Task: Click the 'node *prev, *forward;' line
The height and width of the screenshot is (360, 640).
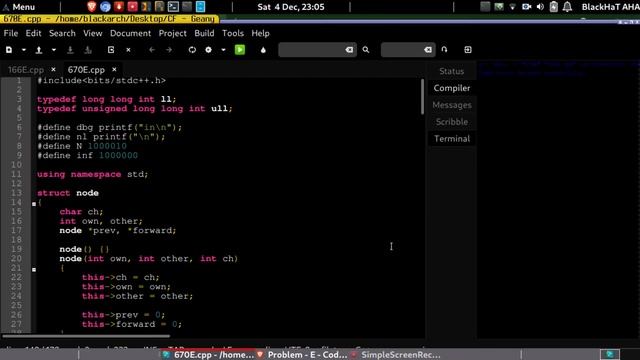Action: click(x=118, y=231)
